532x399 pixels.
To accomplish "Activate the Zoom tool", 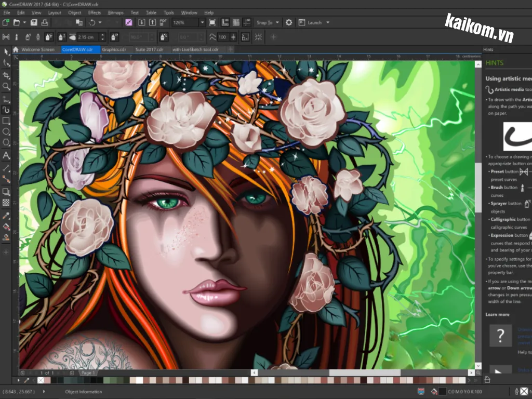I will (x=6, y=86).
